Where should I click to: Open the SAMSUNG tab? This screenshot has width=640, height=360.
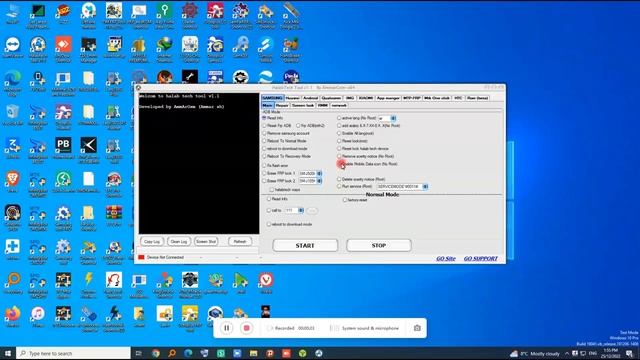pos(272,98)
